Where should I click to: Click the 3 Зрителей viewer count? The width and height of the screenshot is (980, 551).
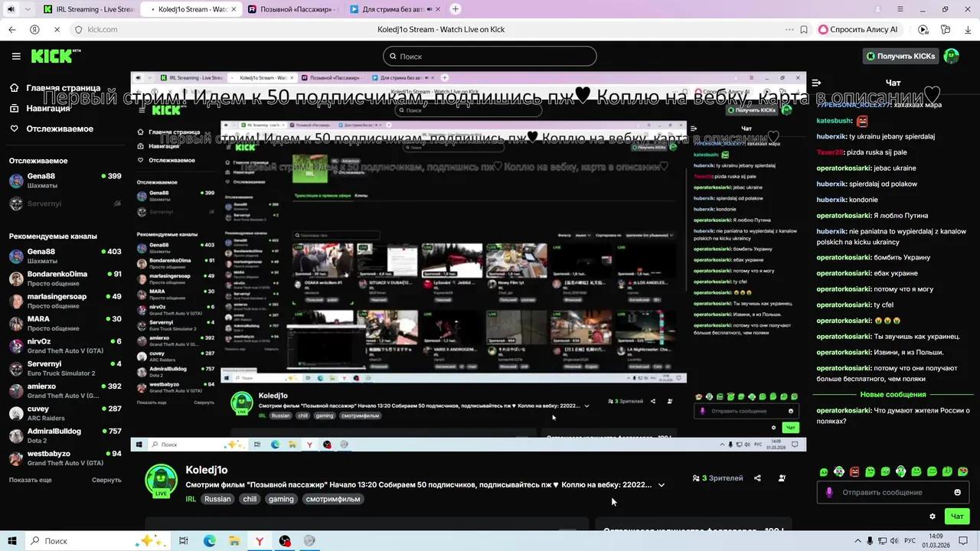[x=717, y=478]
